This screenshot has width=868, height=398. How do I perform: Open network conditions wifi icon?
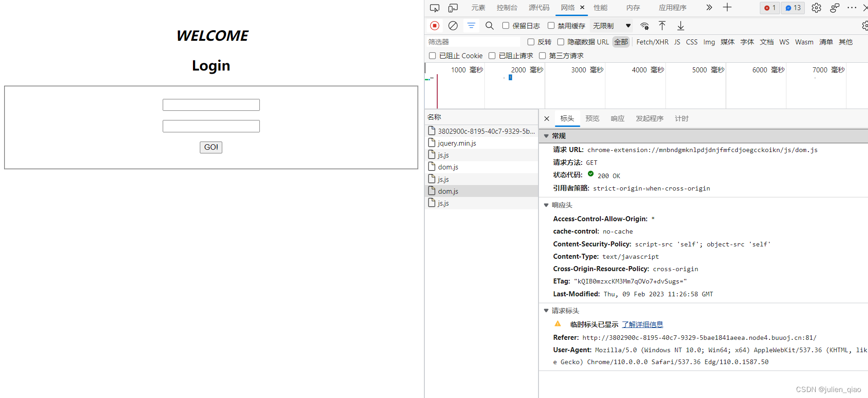644,26
